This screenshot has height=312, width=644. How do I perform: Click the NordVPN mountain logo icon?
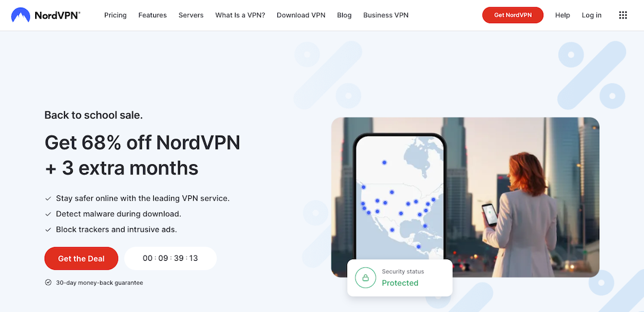tap(20, 15)
